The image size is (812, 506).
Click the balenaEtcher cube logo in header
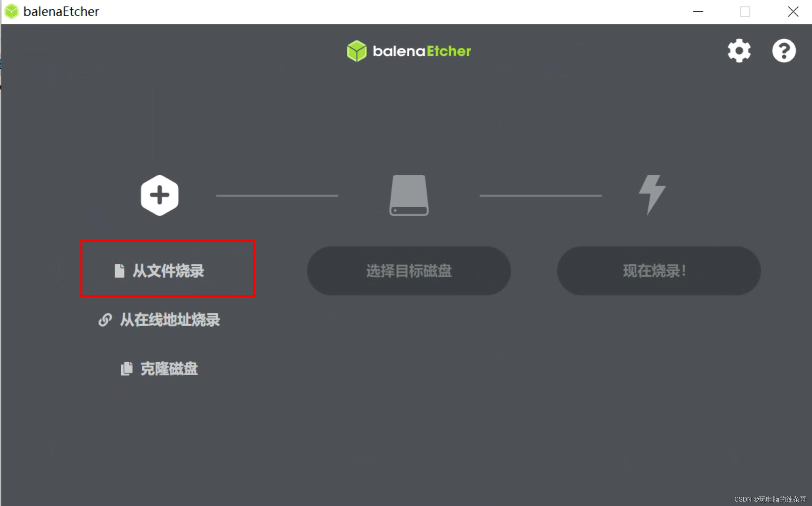pos(357,51)
